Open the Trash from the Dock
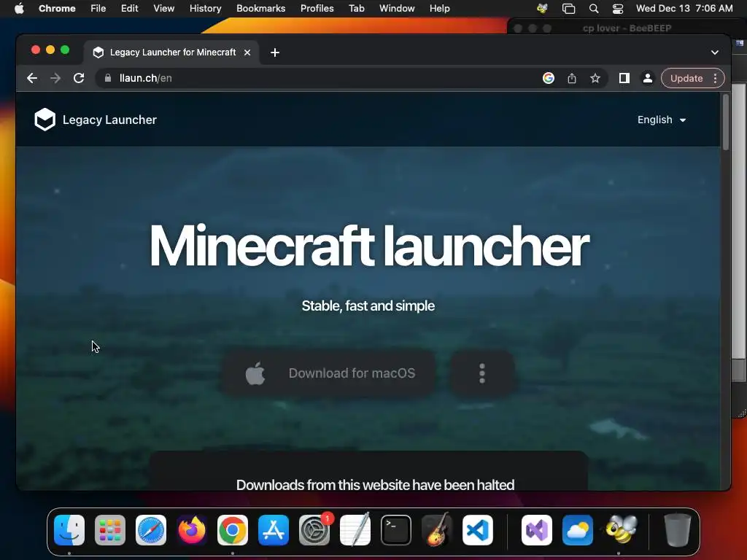 coord(678,529)
